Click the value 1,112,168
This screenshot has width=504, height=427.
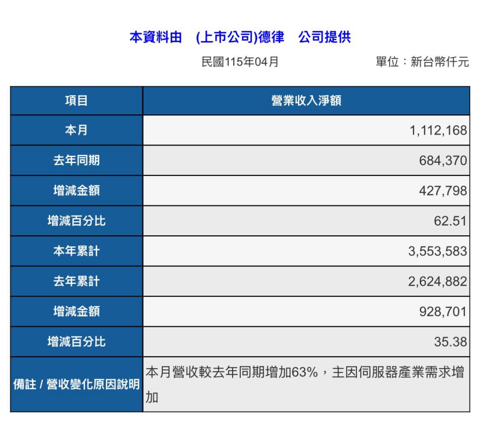438,130
